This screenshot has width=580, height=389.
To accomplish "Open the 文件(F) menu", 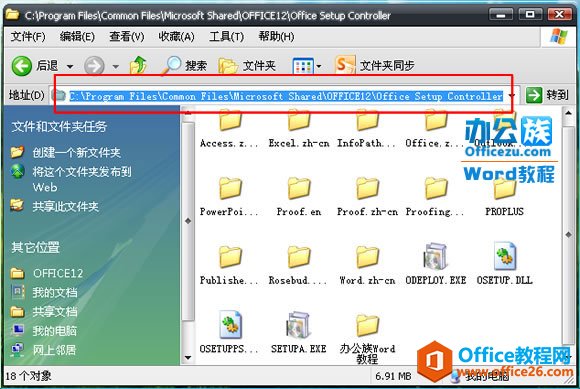I will 28,37.
